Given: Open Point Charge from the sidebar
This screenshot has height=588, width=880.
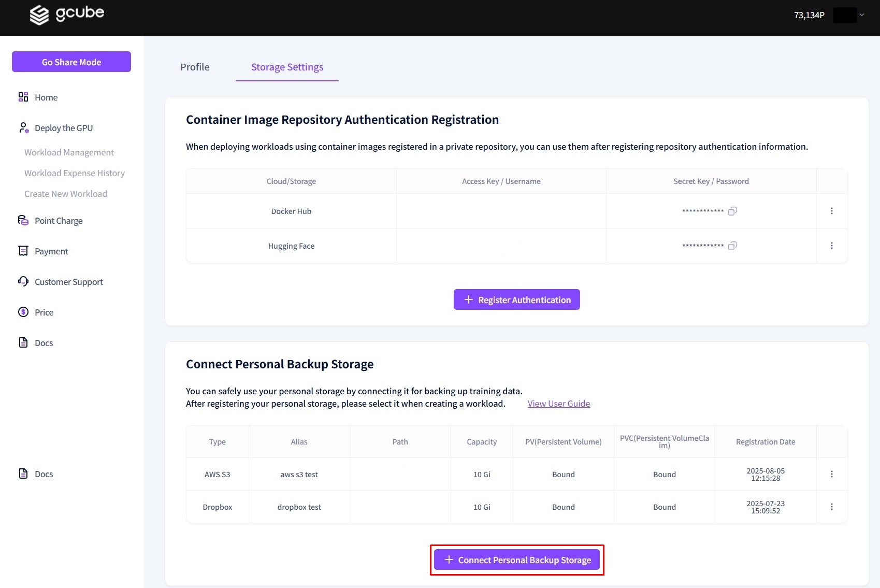Looking at the screenshot, I should tap(23, 220).
